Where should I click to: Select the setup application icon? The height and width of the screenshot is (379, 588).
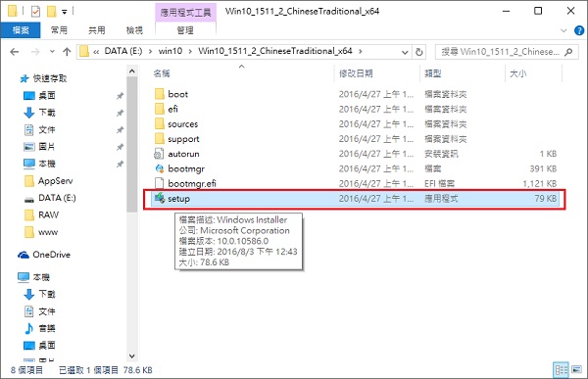coord(160,198)
